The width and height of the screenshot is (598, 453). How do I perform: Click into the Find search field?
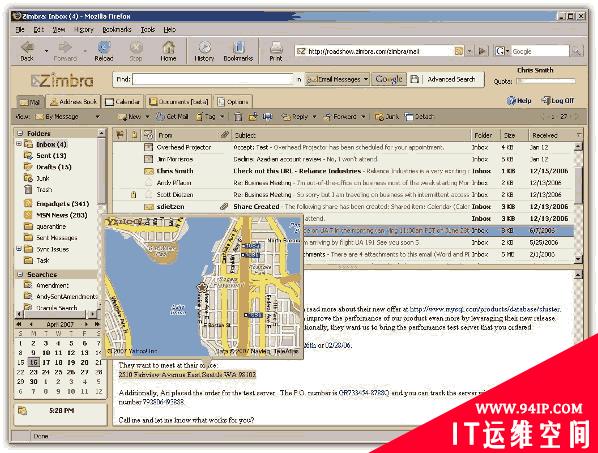212,79
